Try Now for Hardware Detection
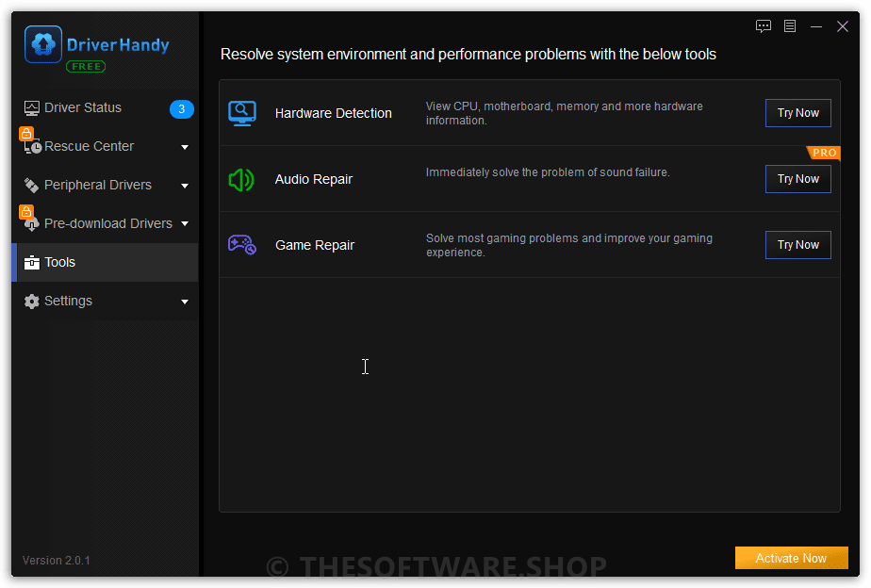871x588 pixels. (797, 113)
